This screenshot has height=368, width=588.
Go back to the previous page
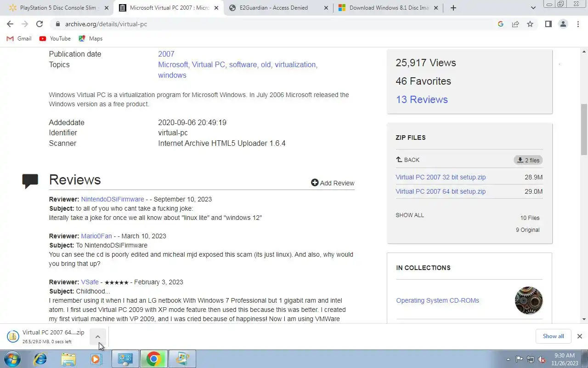tap(10, 24)
